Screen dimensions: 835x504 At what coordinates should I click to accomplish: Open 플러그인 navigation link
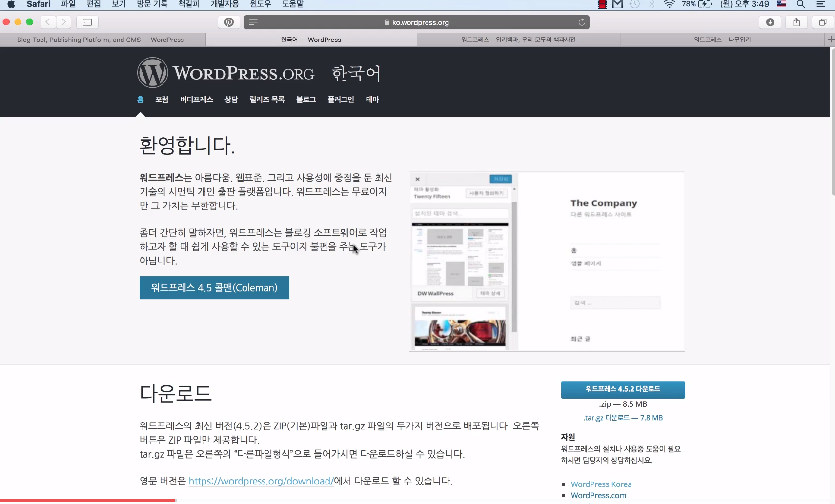pos(341,100)
